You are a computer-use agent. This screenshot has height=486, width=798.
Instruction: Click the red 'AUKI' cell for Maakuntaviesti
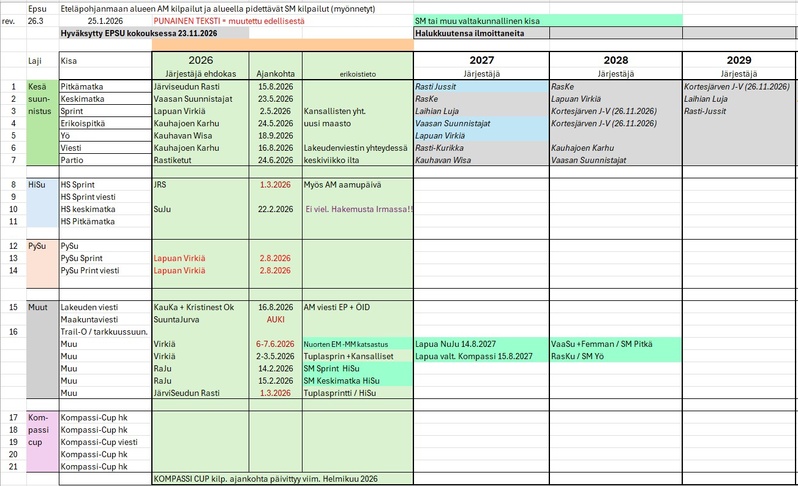click(x=275, y=321)
